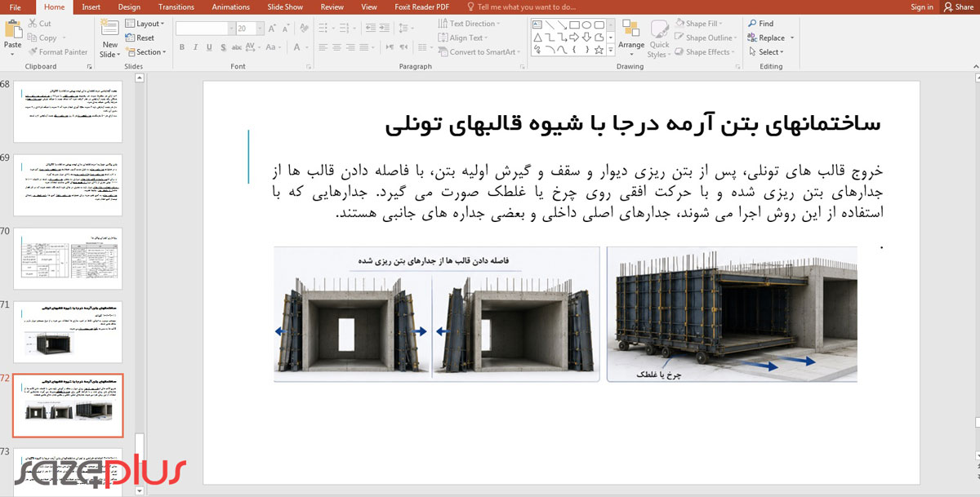980x497 pixels.
Task: Decrease font size with the smaller A icon
Action: point(286,29)
